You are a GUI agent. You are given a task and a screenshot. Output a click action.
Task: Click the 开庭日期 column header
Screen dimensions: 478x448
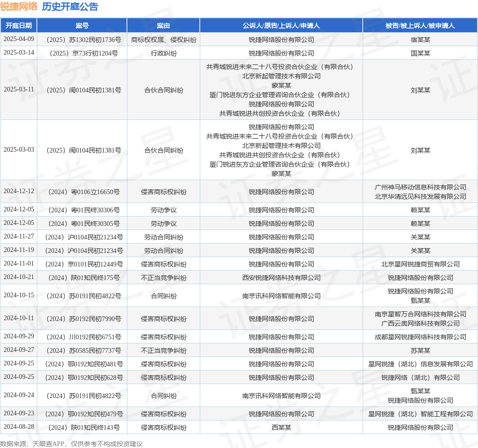click(19, 26)
